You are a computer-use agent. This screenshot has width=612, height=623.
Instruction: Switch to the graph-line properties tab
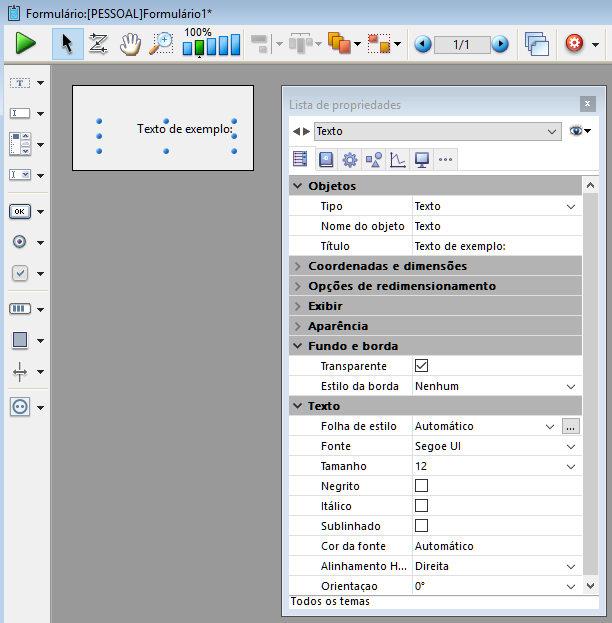point(397,159)
